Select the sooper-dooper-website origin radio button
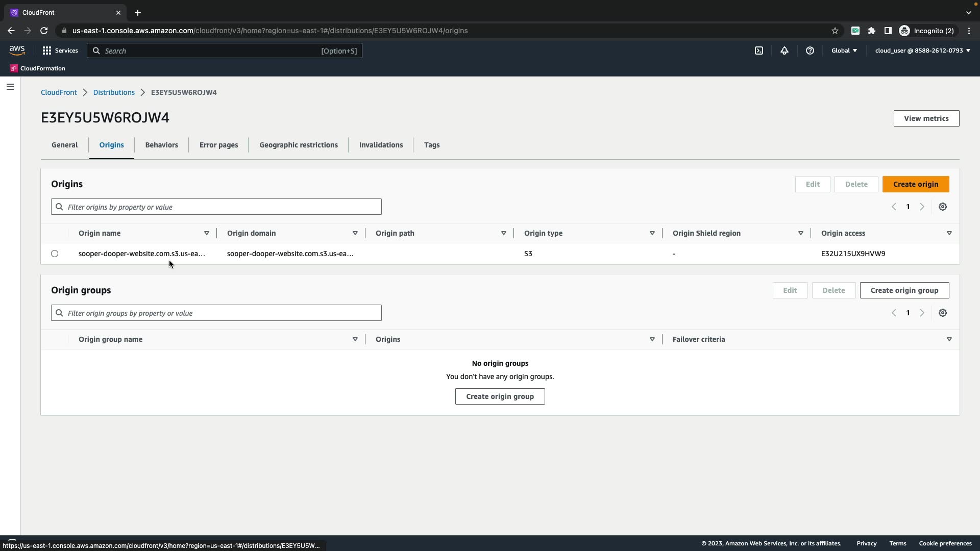 click(x=55, y=254)
